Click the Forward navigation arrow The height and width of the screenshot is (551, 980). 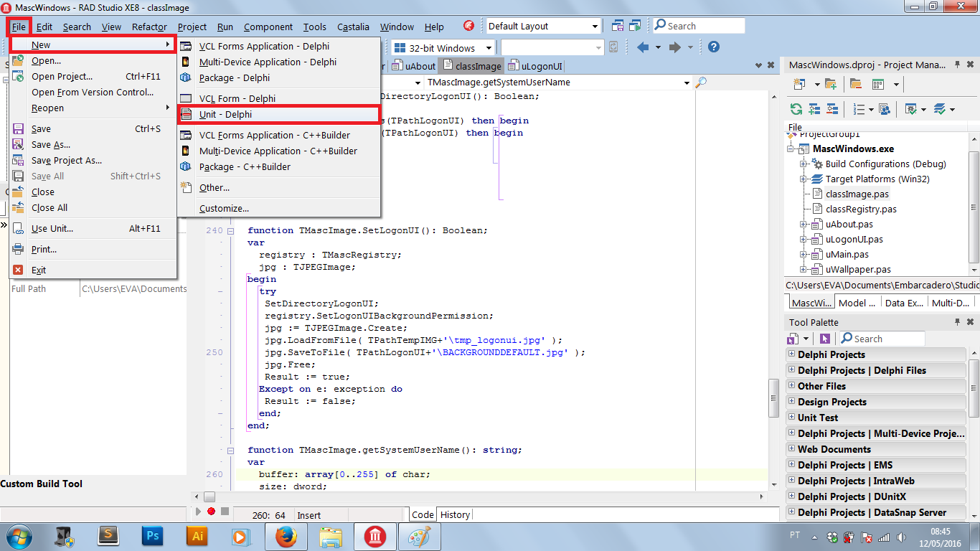point(675,47)
